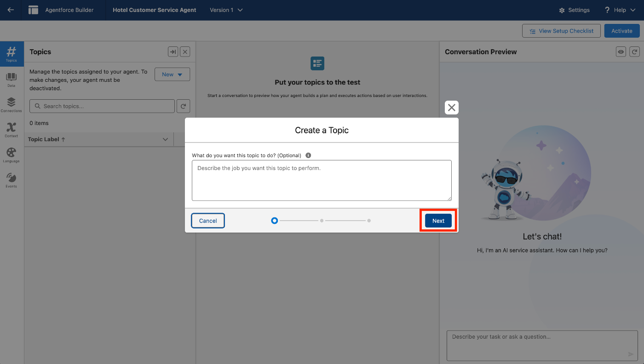Viewport: 644px width, 364px height.
Task: Select the Topics sidebar tab
Action: [11, 54]
